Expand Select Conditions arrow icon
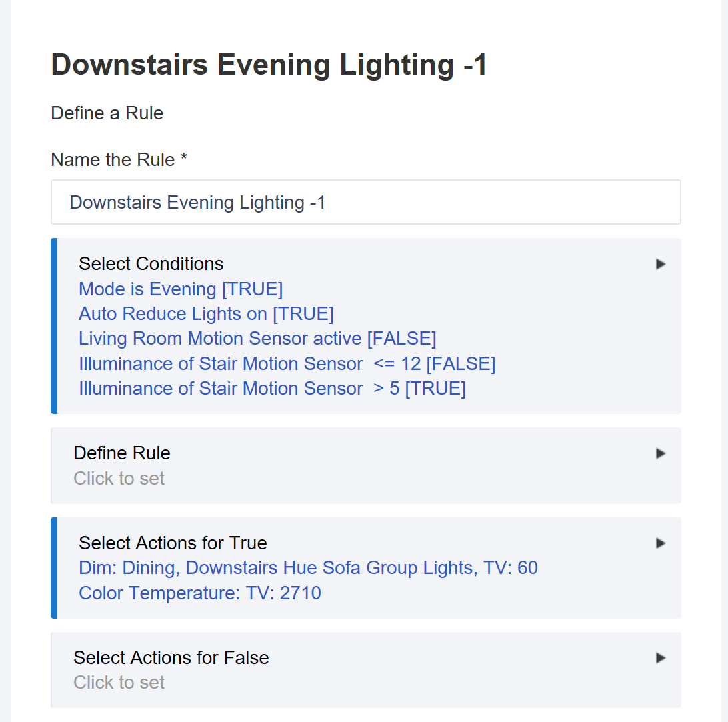 (x=660, y=264)
